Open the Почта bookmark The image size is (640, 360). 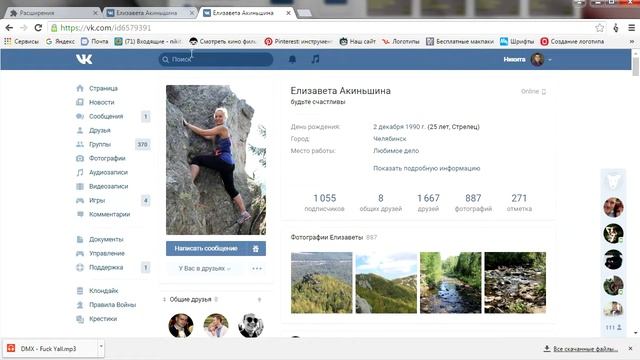tap(95, 41)
